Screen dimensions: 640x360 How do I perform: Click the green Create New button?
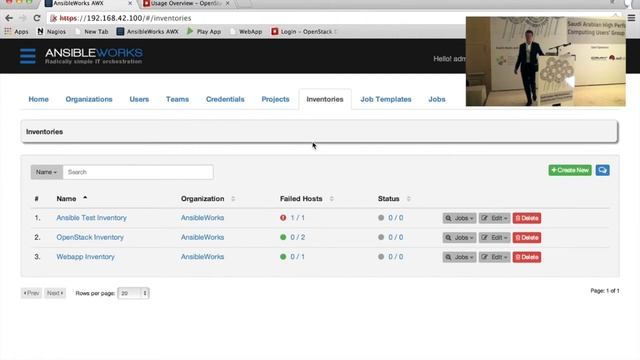[570, 170]
